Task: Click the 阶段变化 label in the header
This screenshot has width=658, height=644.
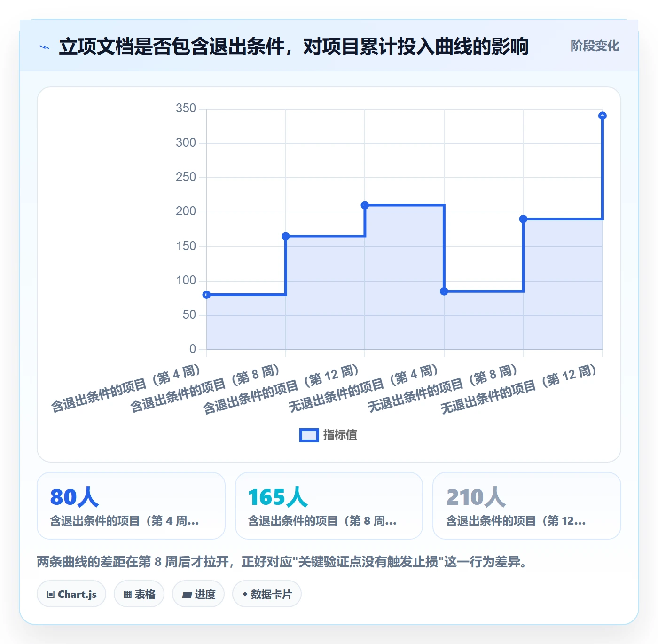Action: pyautogui.click(x=595, y=46)
